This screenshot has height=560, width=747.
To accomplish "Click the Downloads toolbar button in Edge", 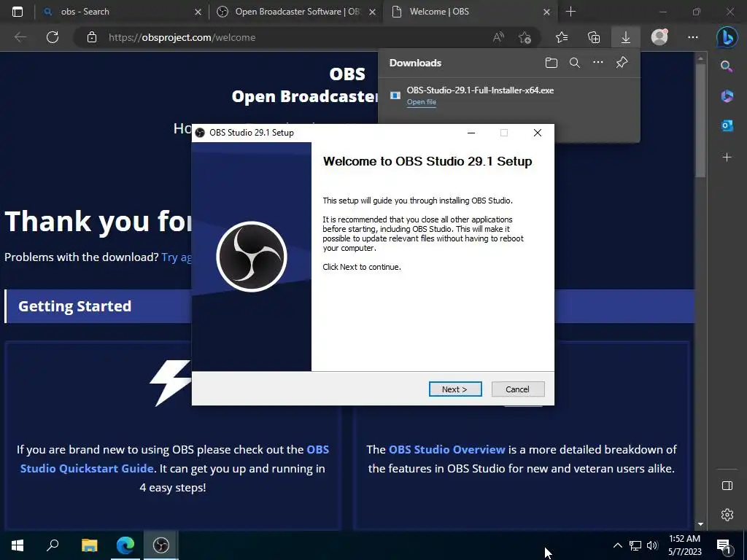I will coord(625,37).
